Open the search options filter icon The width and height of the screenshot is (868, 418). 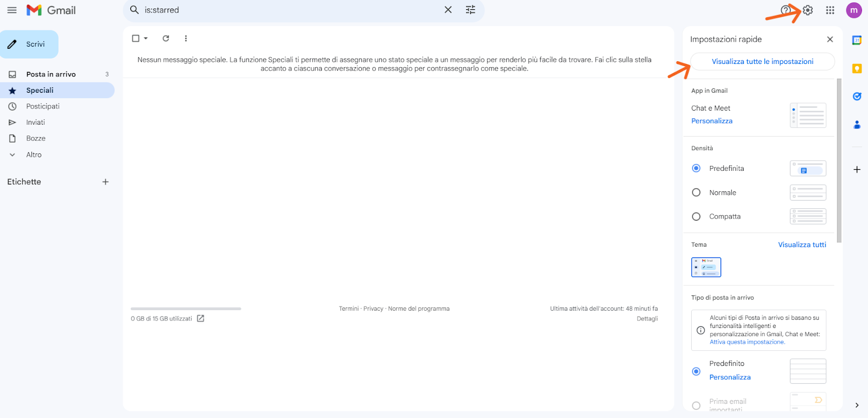point(470,10)
